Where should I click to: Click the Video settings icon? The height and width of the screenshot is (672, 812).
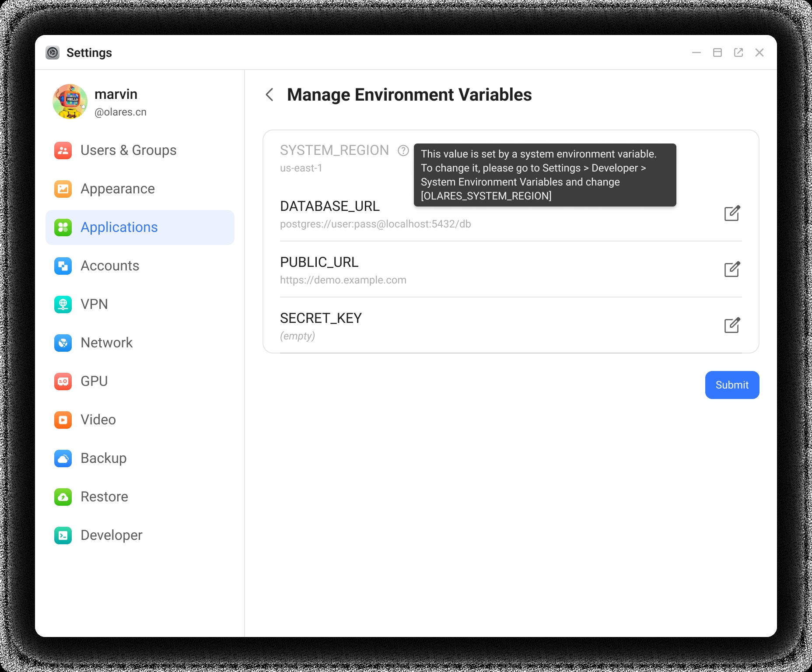coord(63,420)
